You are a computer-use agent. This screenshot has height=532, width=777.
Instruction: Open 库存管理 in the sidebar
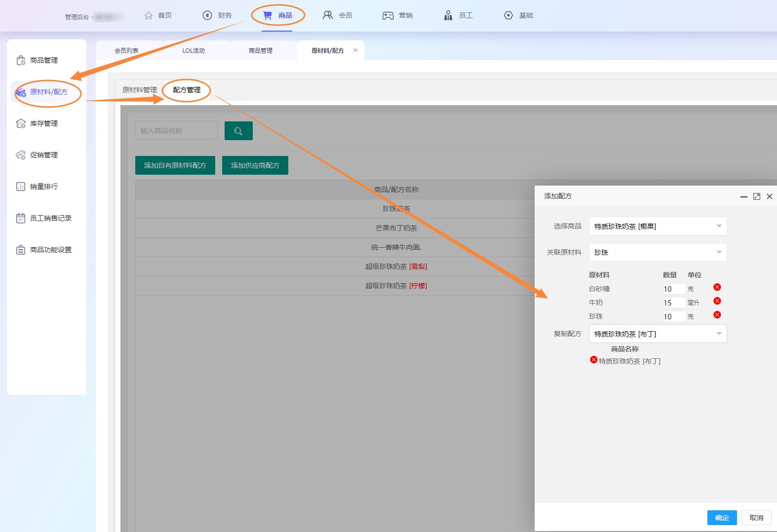click(x=43, y=123)
